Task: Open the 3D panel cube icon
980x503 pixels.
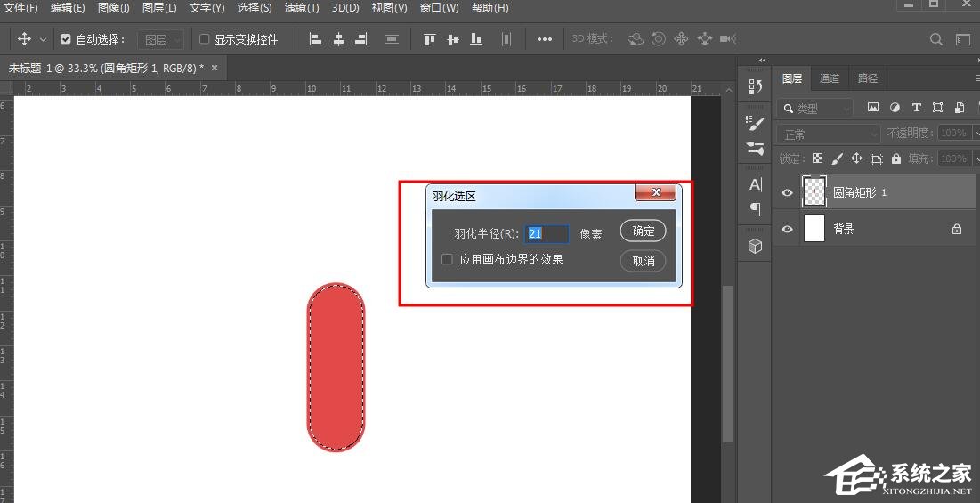Action: [x=756, y=247]
